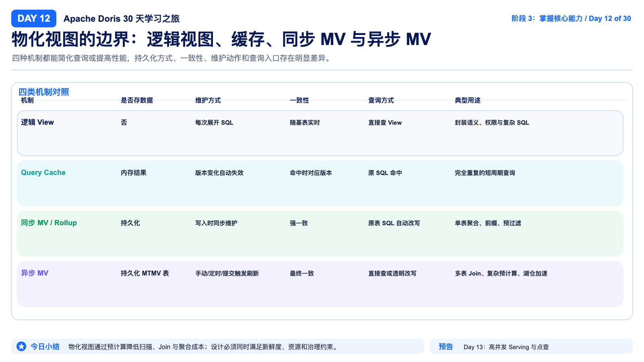This screenshot has height=362, width=644.
Task: Click the '强一致' cell
Action: 299,223
